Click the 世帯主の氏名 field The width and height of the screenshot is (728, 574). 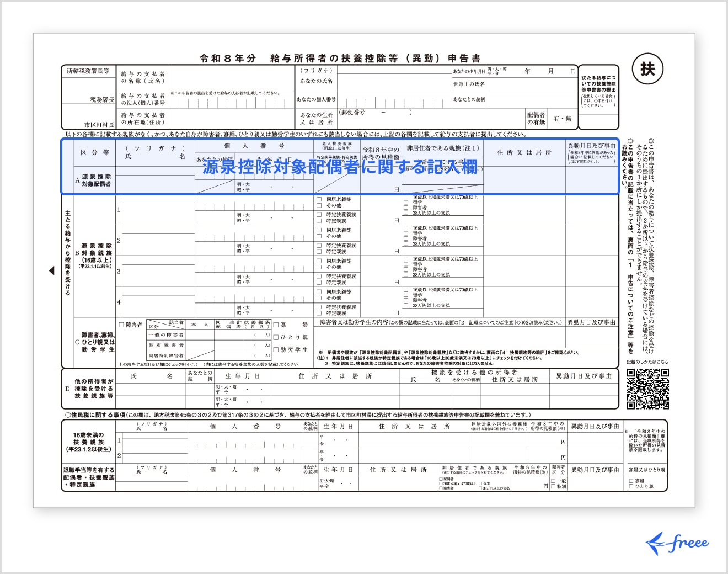tap(532, 84)
